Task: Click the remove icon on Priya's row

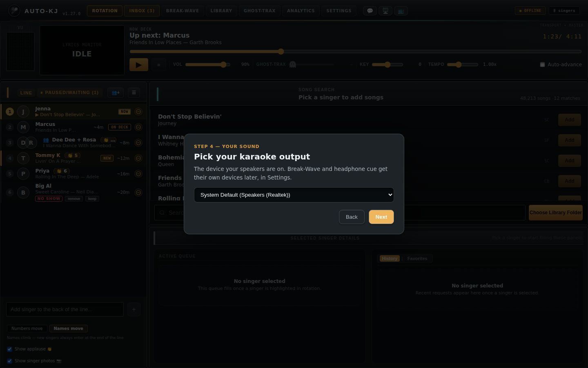Action: (138, 174)
